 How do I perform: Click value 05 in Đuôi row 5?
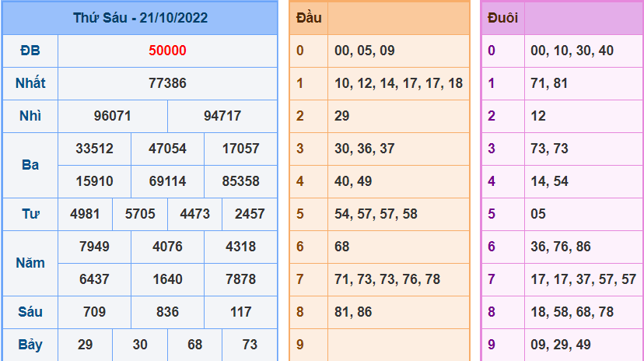point(538,214)
